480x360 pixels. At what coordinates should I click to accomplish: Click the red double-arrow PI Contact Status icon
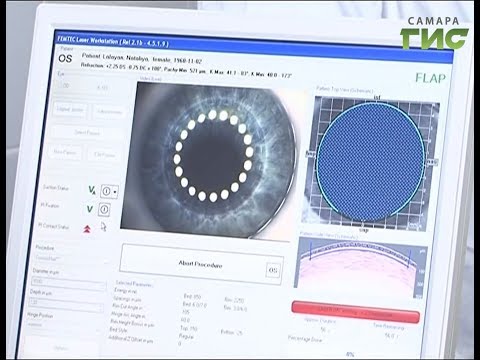pyautogui.click(x=87, y=229)
